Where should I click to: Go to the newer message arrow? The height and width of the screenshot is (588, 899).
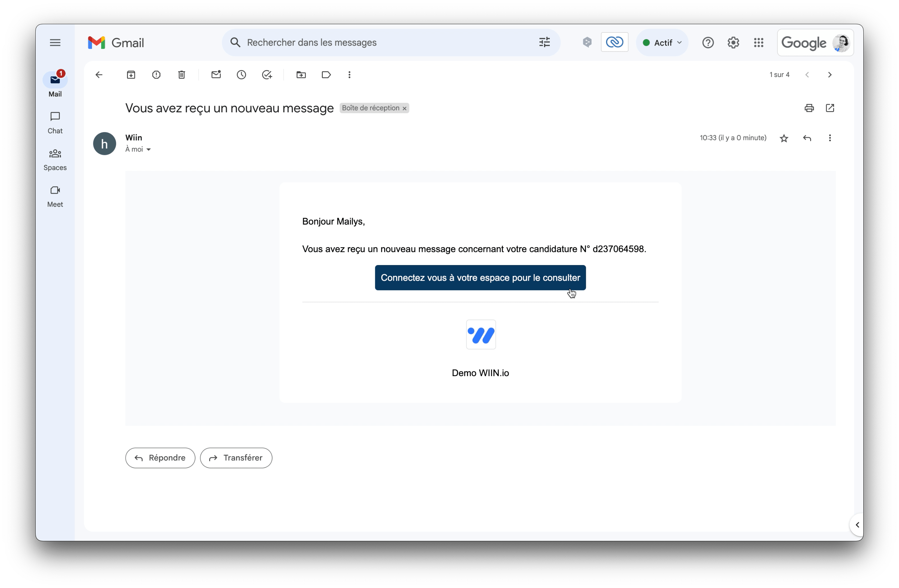(x=807, y=75)
